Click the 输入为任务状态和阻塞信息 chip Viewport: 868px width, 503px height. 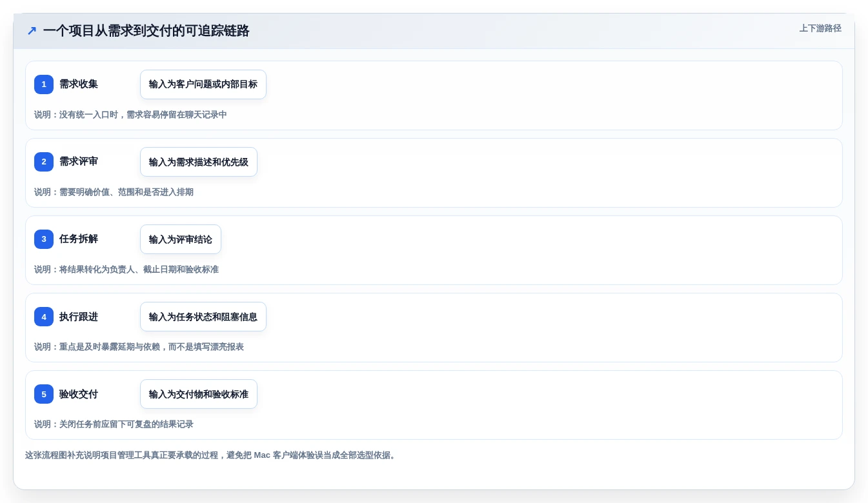203,317
